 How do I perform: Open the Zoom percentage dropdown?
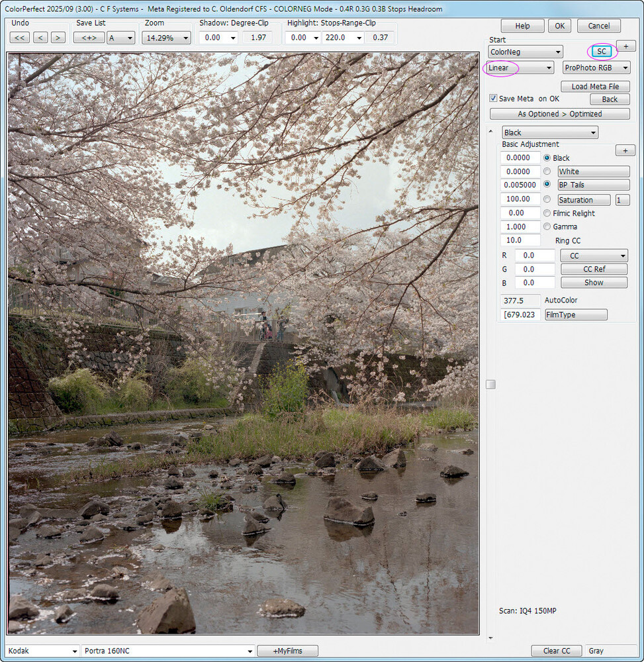point(165,38)
